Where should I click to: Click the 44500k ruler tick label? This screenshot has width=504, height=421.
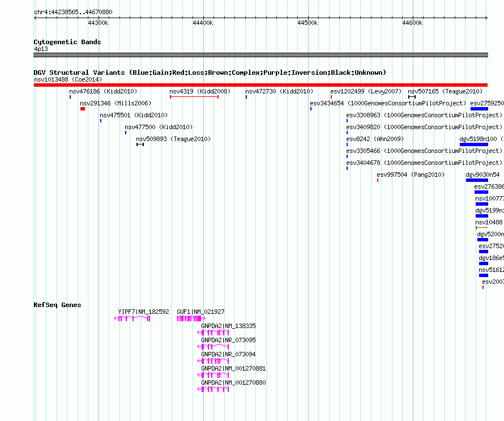click(307, 23)
